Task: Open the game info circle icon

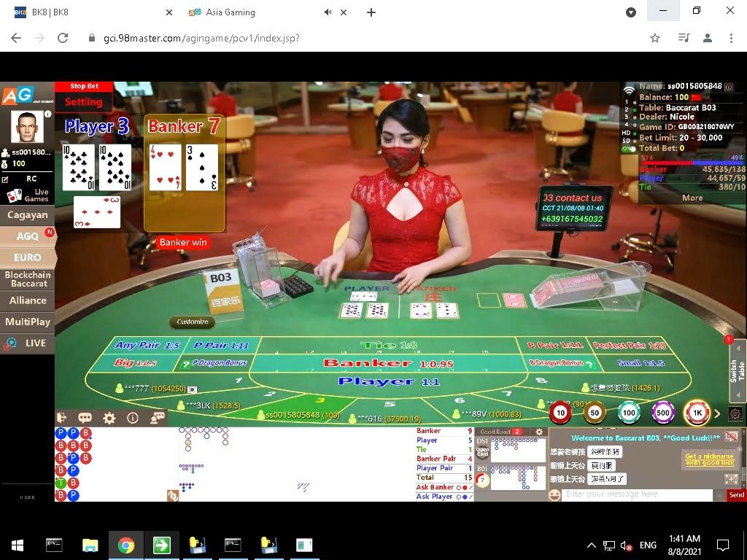Action: click(x=133, y=418)
